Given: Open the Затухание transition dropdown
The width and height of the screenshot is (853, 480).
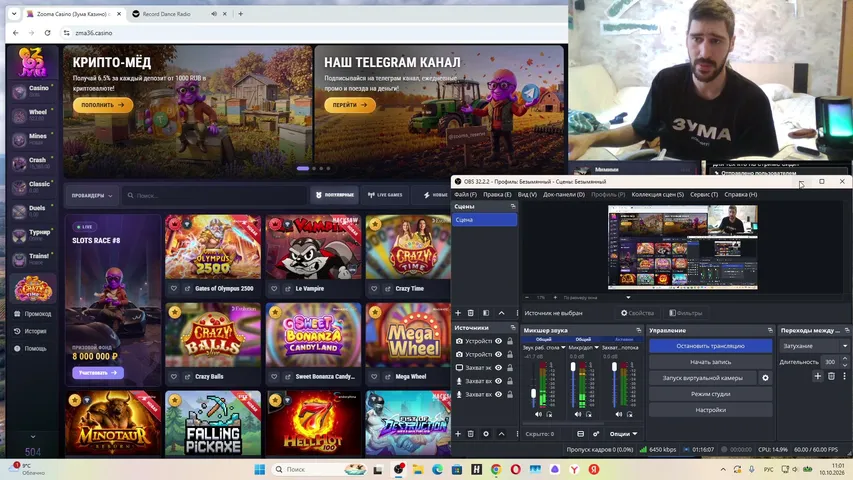Looking at the screenshot, I should click(814, 346).
